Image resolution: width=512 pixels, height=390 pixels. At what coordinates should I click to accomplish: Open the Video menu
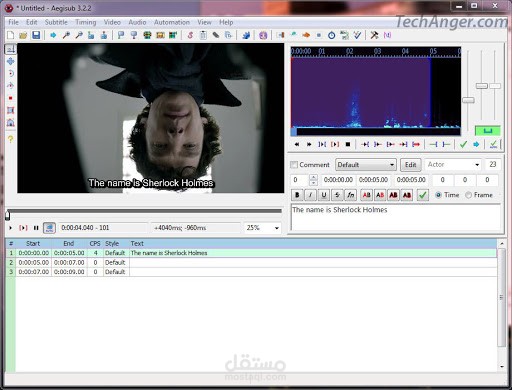point(112,22)
